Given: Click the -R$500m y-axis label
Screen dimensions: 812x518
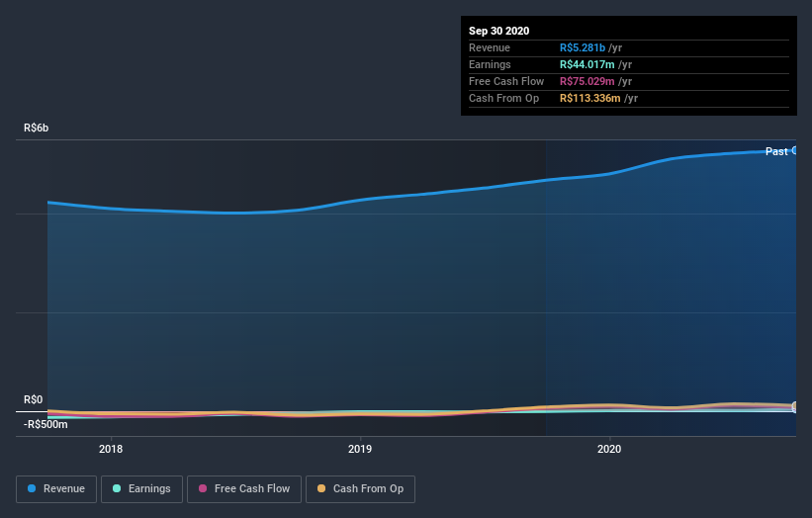Looking at the screenshot, I should click(45, 424).
